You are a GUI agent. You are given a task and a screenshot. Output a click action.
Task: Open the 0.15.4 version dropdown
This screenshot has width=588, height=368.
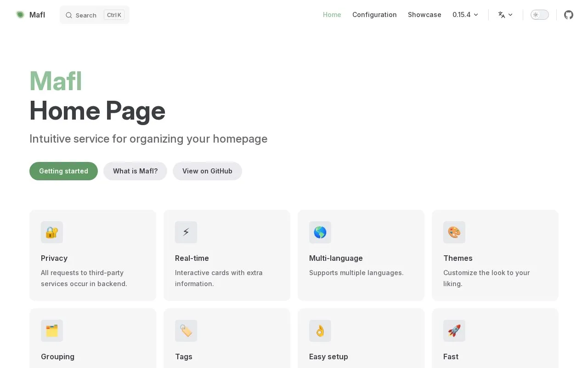coord(465,15)
